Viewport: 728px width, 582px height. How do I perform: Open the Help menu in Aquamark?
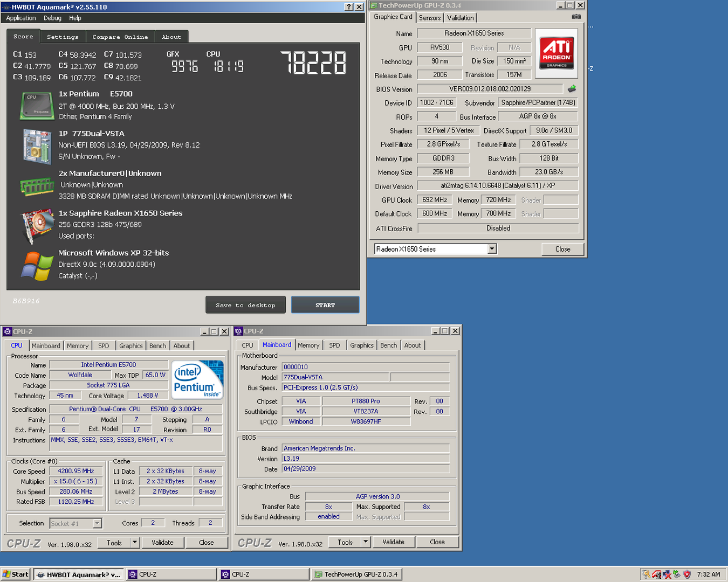75,18
